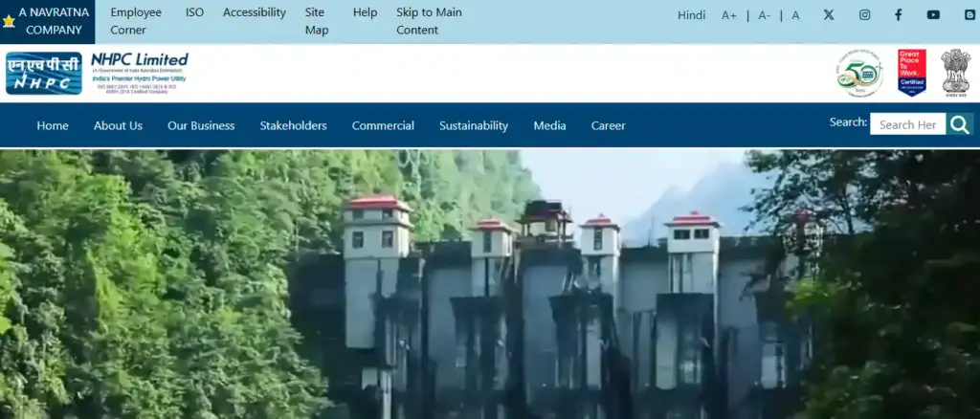Screen dimensions: 980x419
Task: Click the national emblem of India
Action: [954, 73]
